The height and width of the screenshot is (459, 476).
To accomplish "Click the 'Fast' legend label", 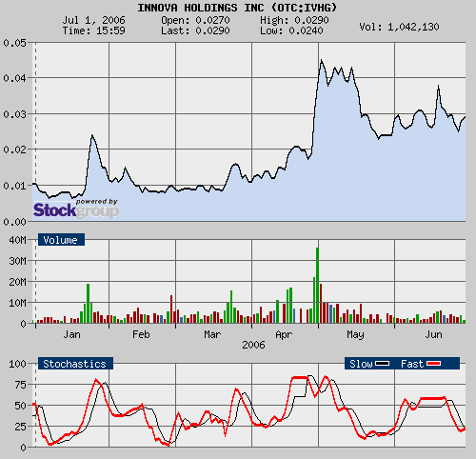I will click(x=412, y=364).
